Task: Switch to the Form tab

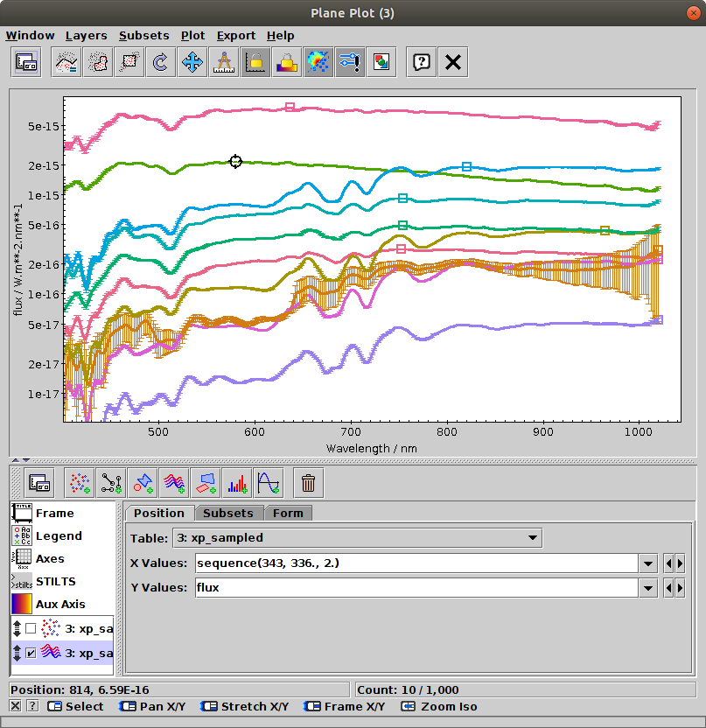Action: (x=288, y=513)
